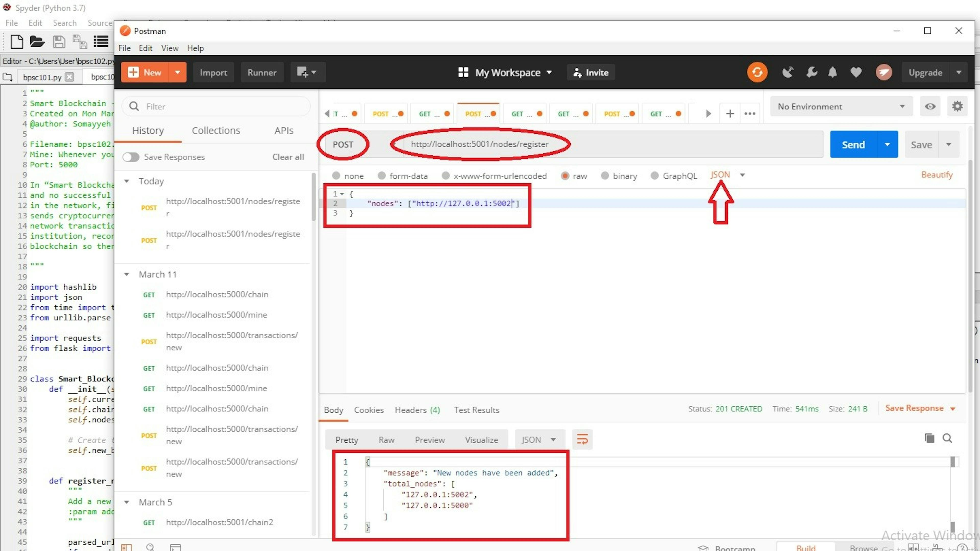Click Clear all in History
Screen dimensions: 980x551
(x=288, y=157)
